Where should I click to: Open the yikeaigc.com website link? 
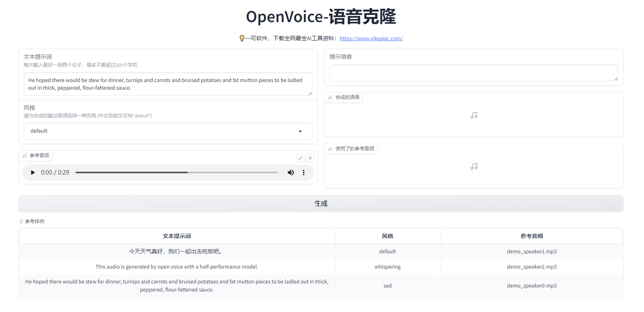pos(371,39)
